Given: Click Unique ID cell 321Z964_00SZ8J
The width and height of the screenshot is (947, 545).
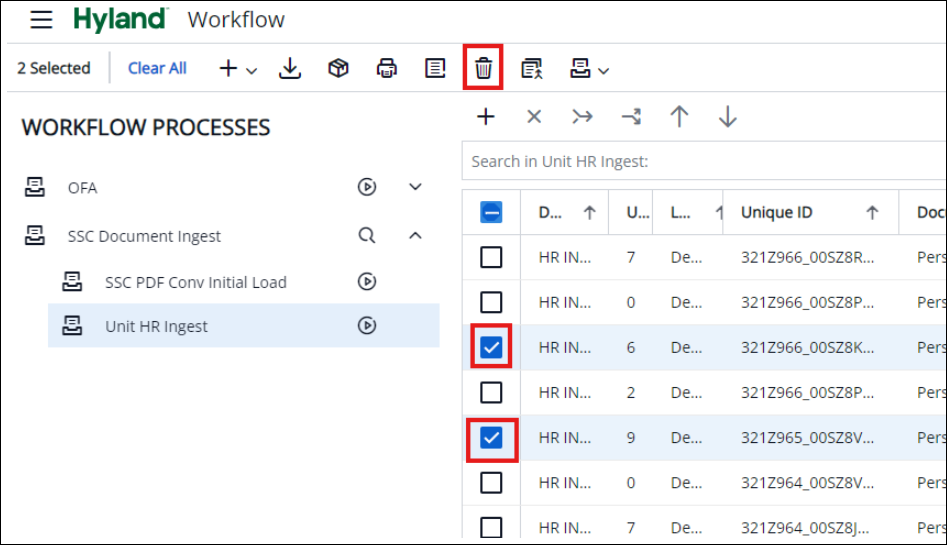Looking at the screenshot, I should (805, 527).
